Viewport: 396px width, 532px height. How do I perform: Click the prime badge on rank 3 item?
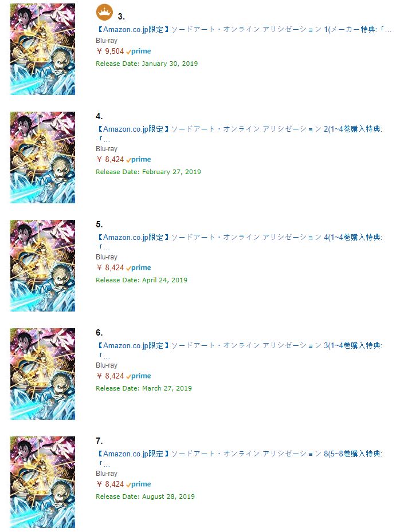[x=139, y=52]
